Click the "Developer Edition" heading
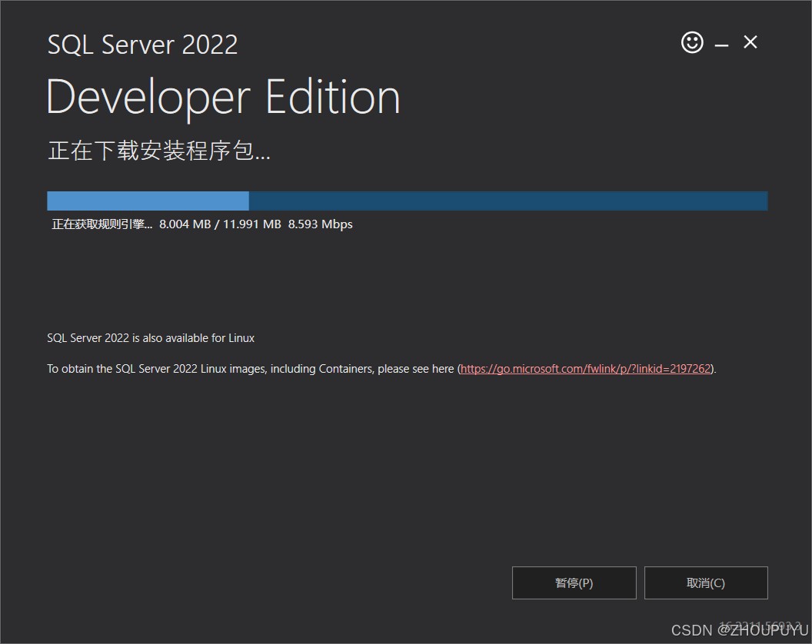 coord(223,98)
